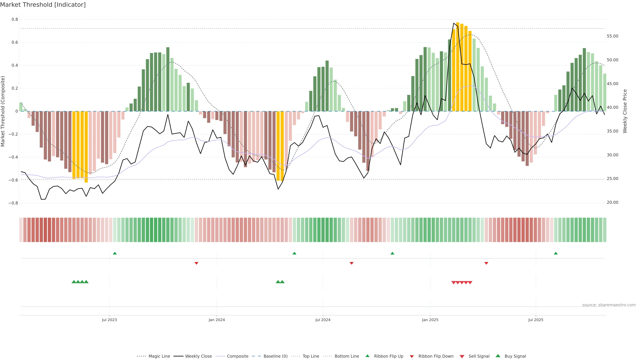Click the Jul 2024 x-axis label
The image size is (644, 362).
[323, 320]
